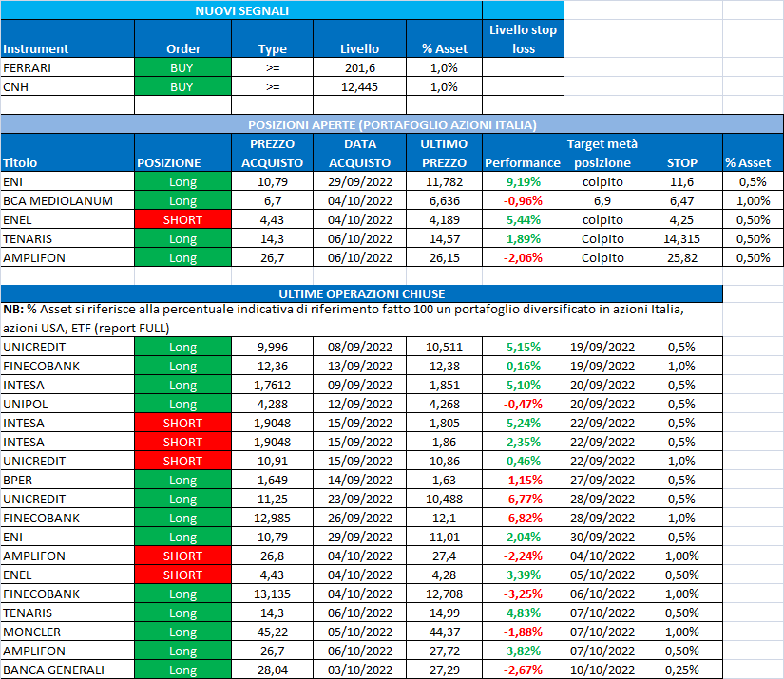Select the 3,39% performance value

point(523,575)
